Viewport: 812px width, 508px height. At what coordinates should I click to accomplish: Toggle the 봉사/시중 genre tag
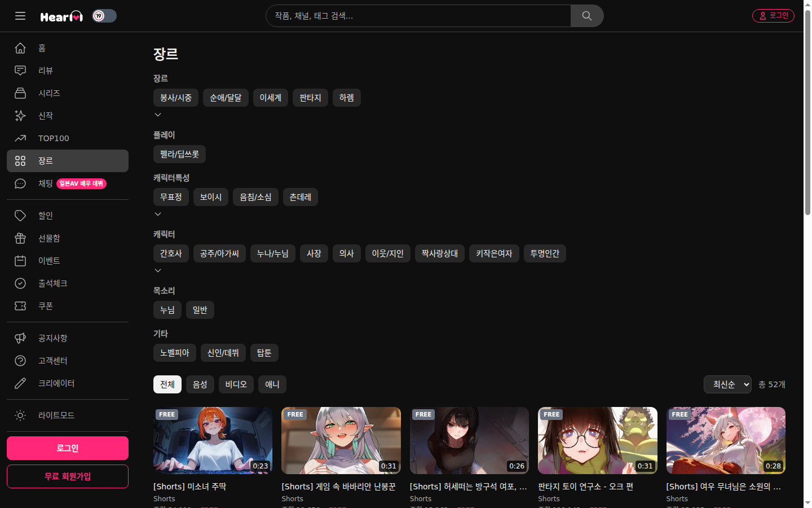click(176, 98)
